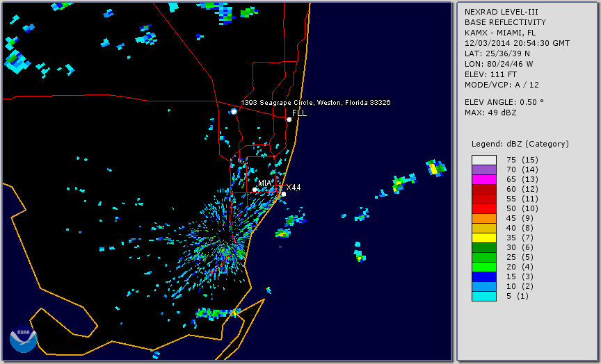The image size is (601, 364).
Task: Select the 20 dBZ bright green swatch
Action: 484,267
